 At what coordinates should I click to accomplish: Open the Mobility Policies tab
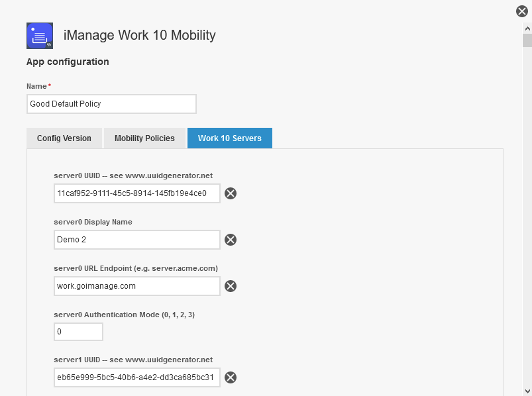[x=144, y=138]
